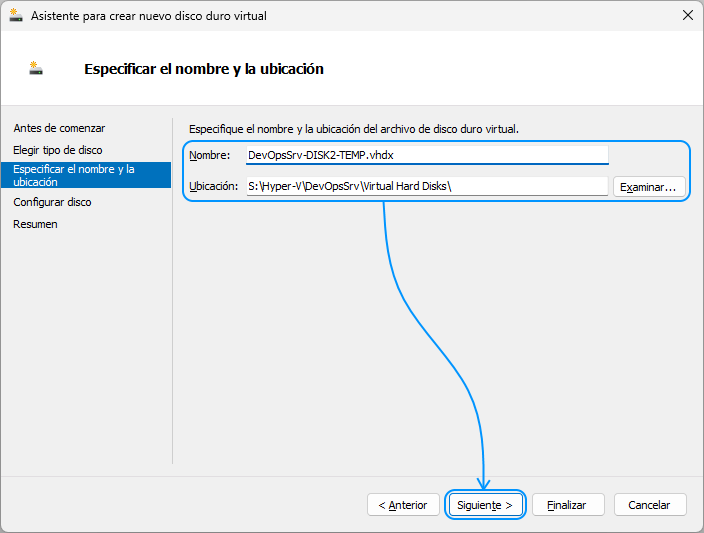Click the heading Especificar el nombre y la ubicación

[204, 69]
